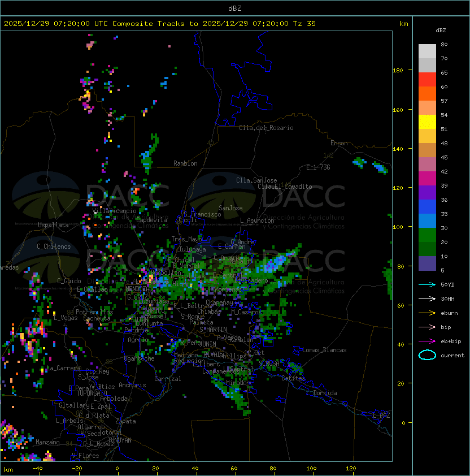Click the 'MENDOZA' city label on map

tap(137, 289)
